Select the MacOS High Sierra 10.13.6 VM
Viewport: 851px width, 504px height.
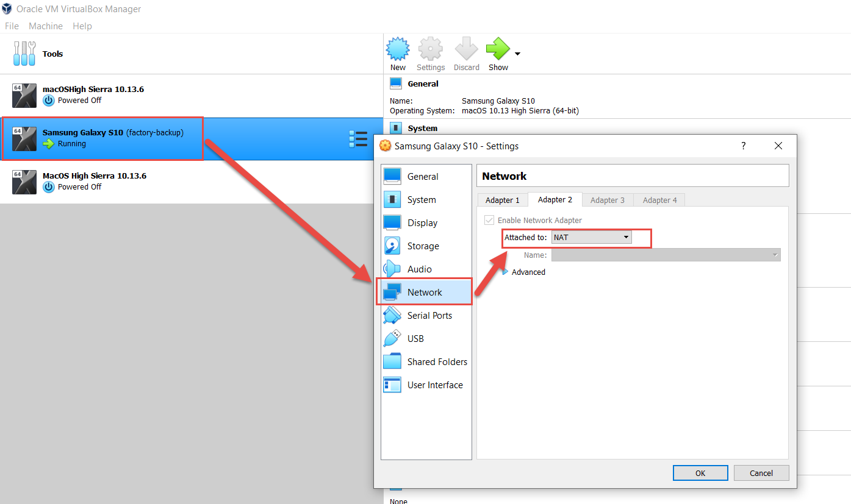click(191, 182)
